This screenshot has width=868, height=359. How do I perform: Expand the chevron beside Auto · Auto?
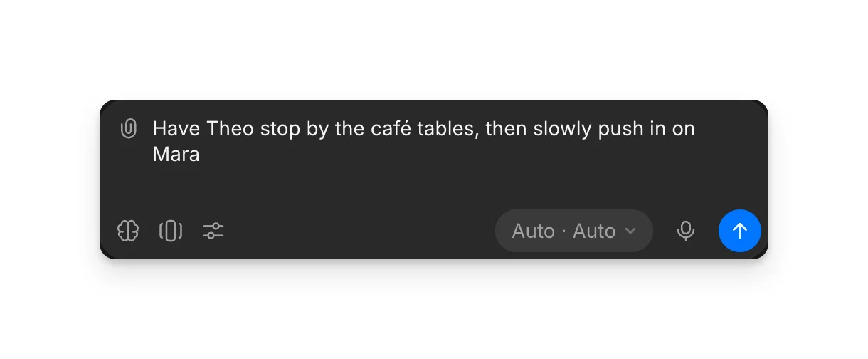pos(630,231)
